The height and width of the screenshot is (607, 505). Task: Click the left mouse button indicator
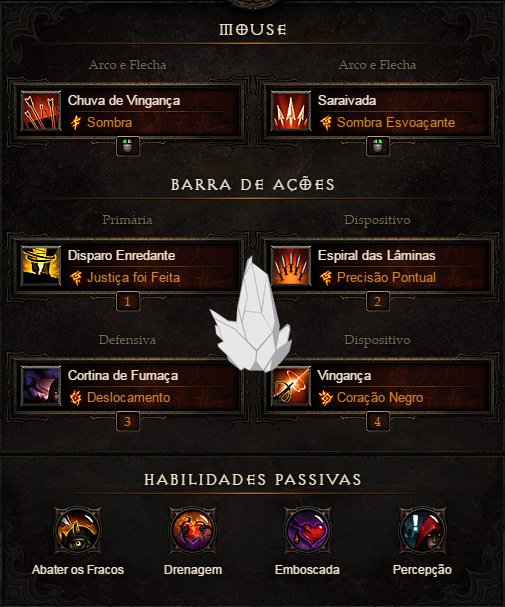pos(128,147)
